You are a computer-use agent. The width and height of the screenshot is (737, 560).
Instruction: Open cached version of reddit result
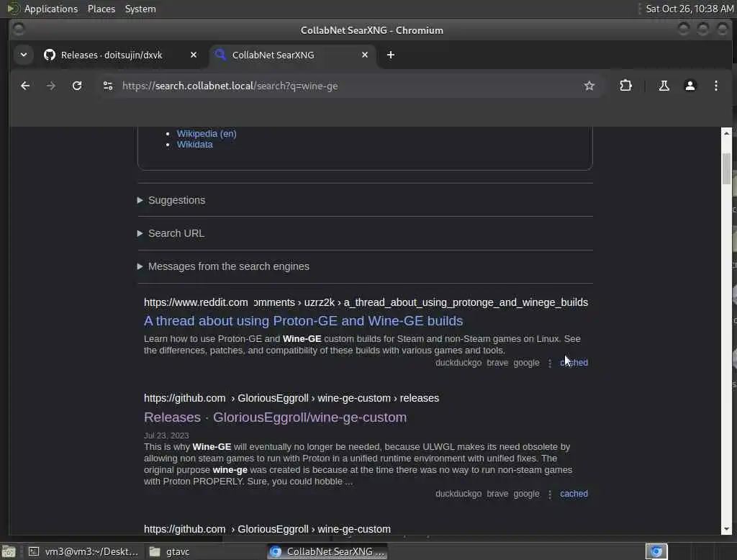pos(574,363)
